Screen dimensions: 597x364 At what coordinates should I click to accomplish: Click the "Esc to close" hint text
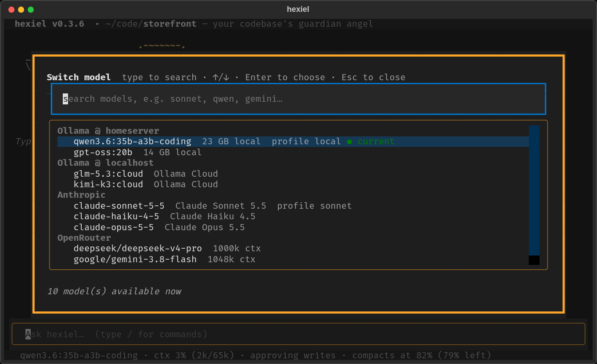pyautogui.click(x=374, y=77)
